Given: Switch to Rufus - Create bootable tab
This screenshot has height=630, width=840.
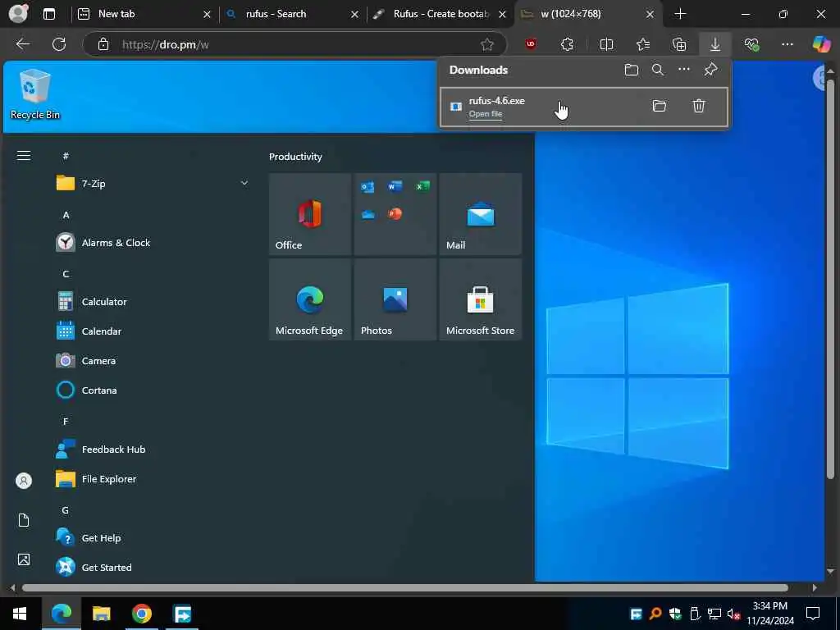Looking at the screenshot, I should click(440, 14).
